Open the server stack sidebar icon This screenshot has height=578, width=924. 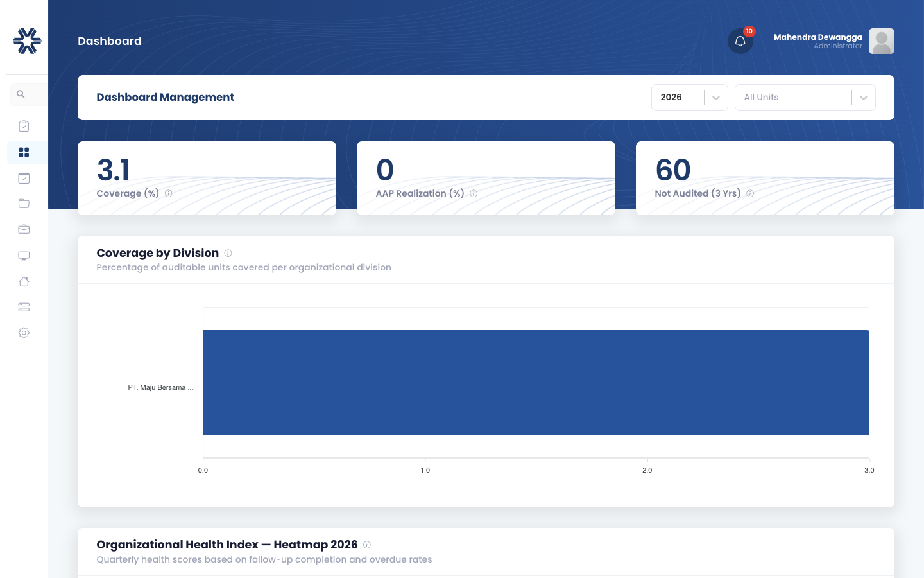24,307
